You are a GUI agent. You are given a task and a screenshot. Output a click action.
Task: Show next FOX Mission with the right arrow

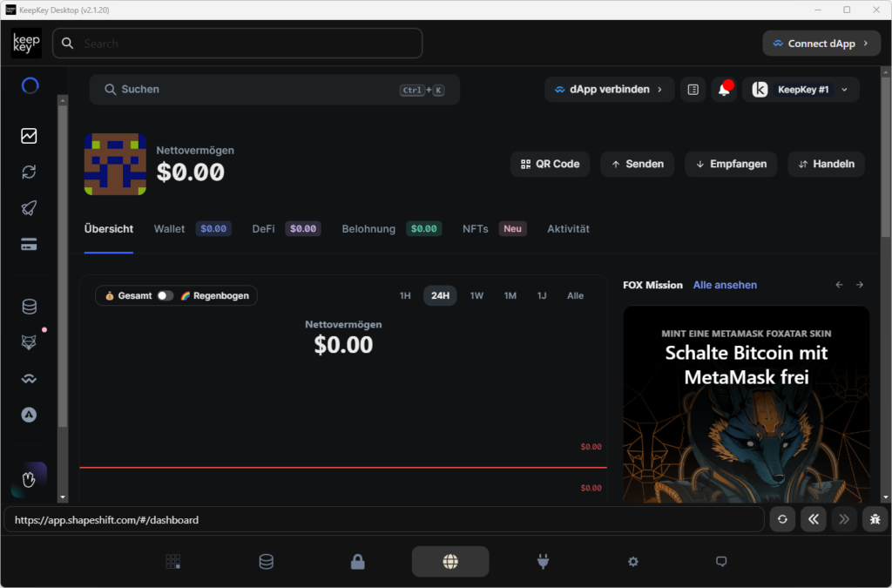point(860,285)
